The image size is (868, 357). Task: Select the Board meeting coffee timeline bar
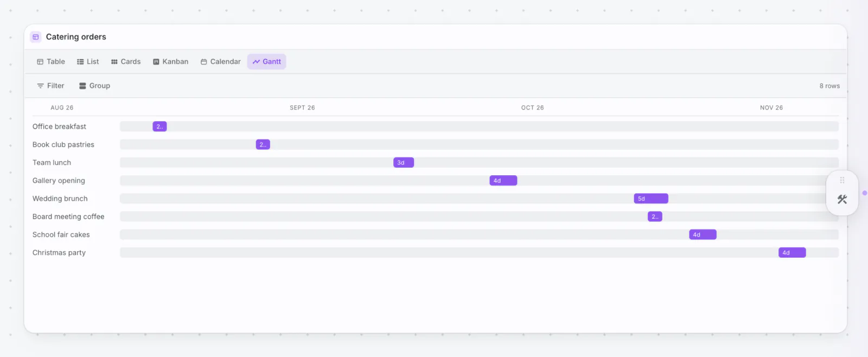tap(655, 216)
